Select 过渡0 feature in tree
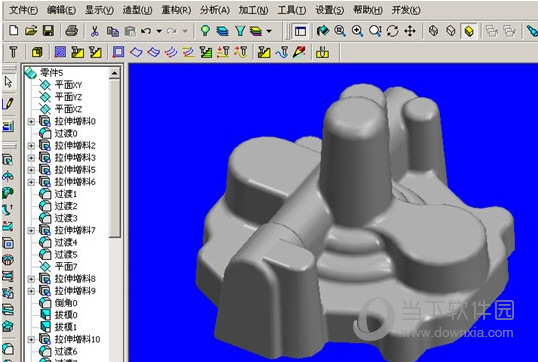This screenshot has height=362, width=538. tap(66, 133)
